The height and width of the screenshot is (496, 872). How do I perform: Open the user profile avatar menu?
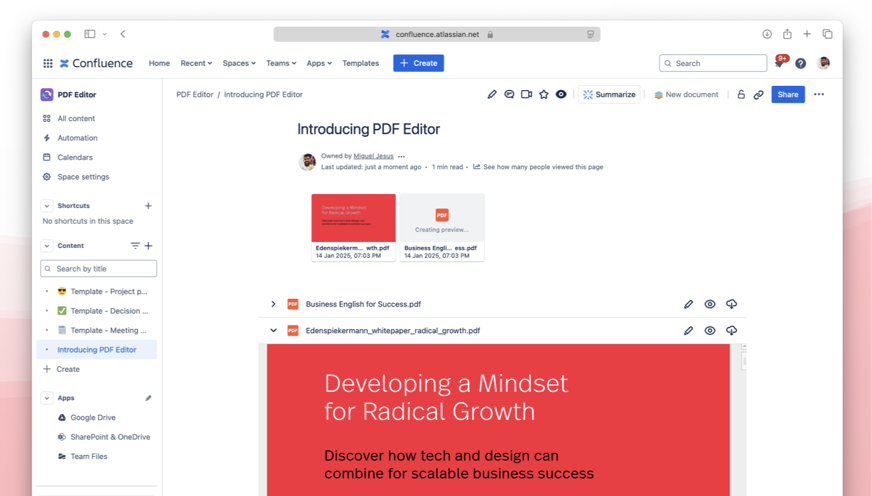coord(824,63)
